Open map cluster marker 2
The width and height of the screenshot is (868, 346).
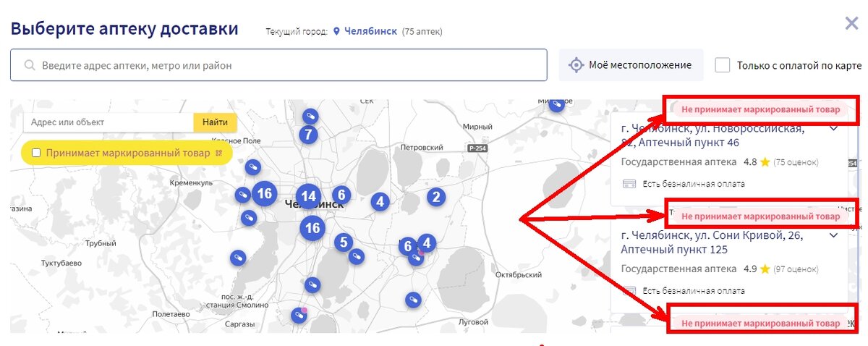(435, 196)
